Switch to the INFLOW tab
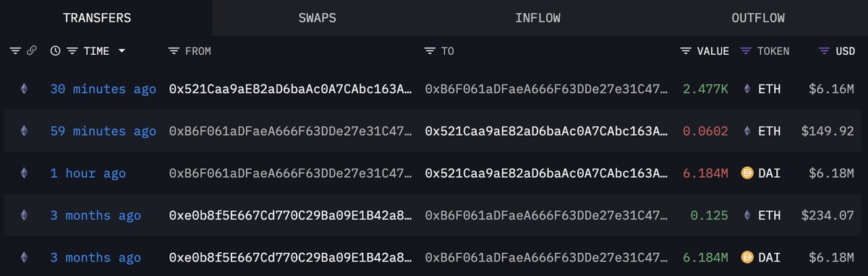This screenshot has height=276, width=868. 537,18
